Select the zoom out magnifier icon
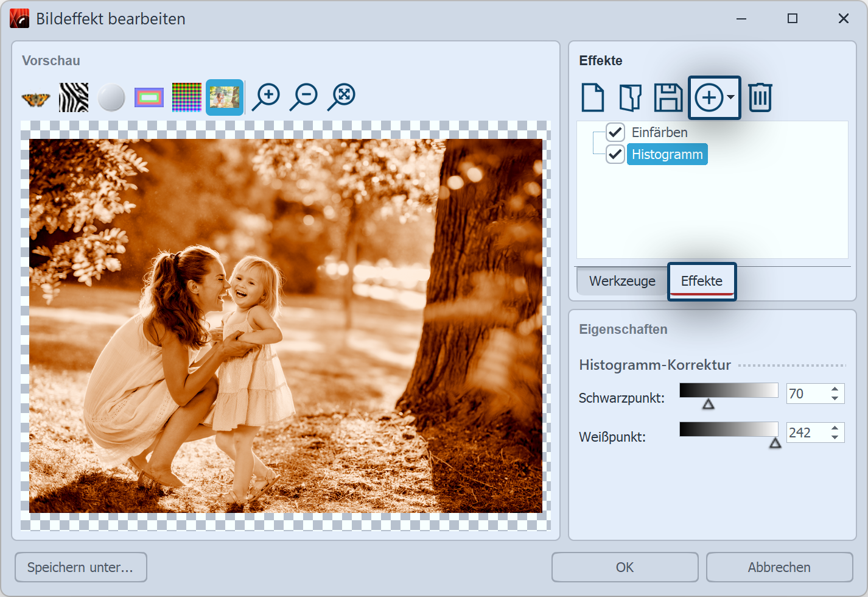 click(x=304, y=96)
